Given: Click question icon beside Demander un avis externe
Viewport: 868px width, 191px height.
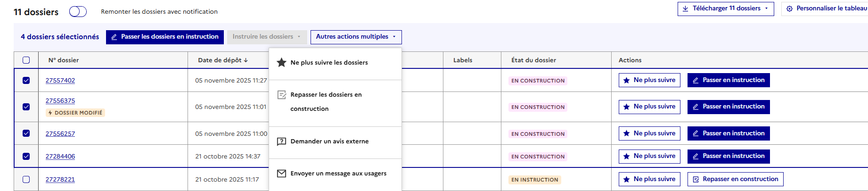Looking at the screenshot, I should [281, 141].
